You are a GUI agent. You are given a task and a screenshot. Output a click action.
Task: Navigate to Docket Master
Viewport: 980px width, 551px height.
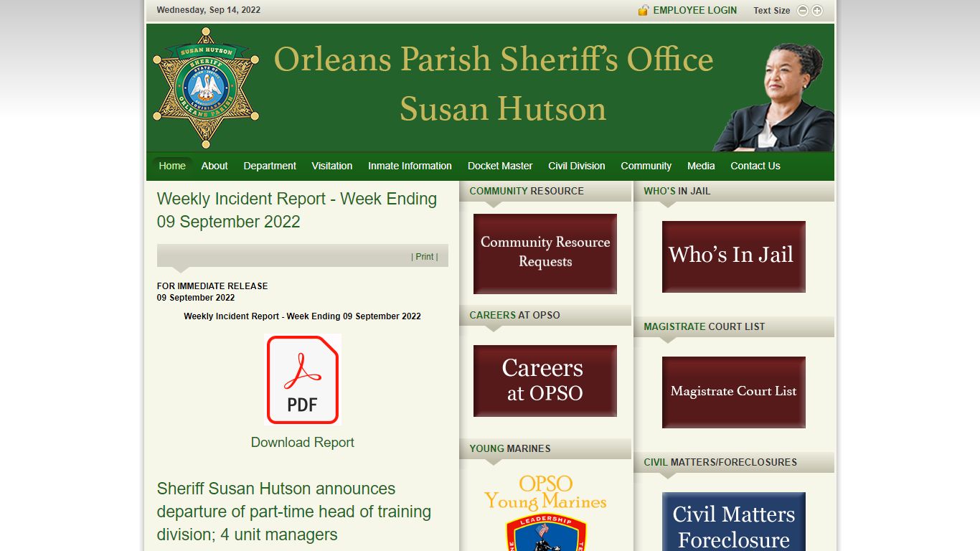point(500,166)
